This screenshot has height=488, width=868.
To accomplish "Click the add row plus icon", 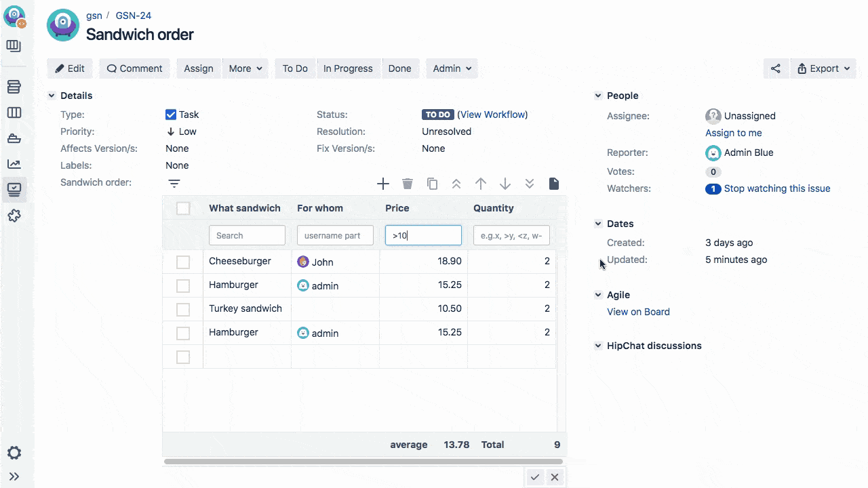I will (383, 184).
